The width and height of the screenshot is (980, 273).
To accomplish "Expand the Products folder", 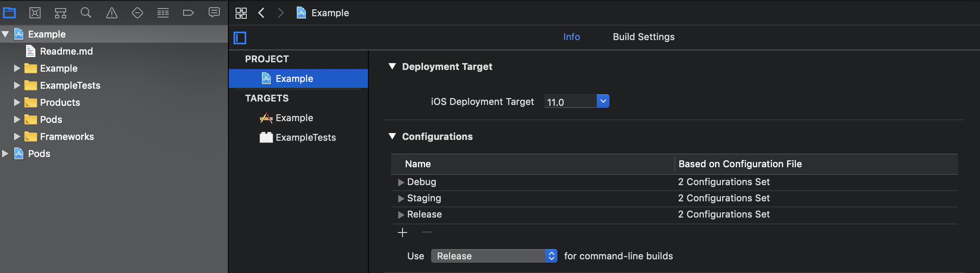I will 17,102.
